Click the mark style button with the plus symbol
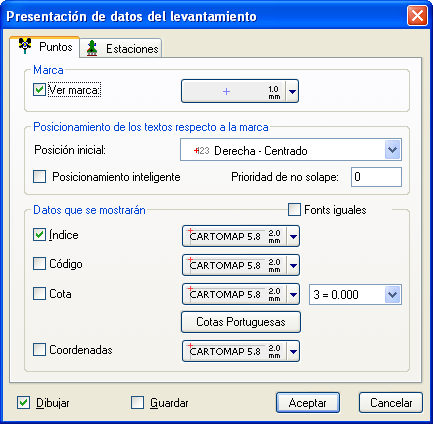This screenshot has width=433, height=424. click(234, 91)
